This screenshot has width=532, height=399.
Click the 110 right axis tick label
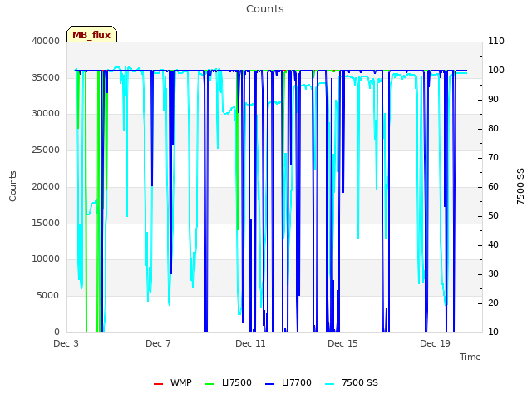pyautogui.click(x=496, y=41)
